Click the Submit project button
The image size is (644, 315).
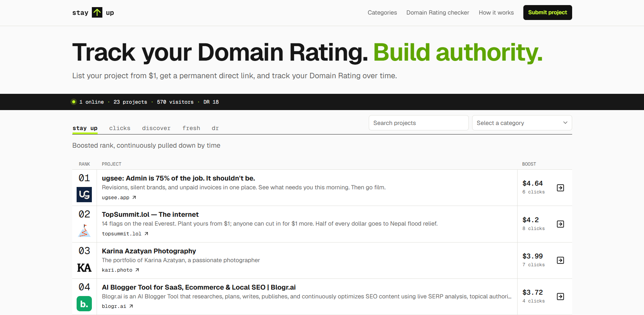coord(548,13)
